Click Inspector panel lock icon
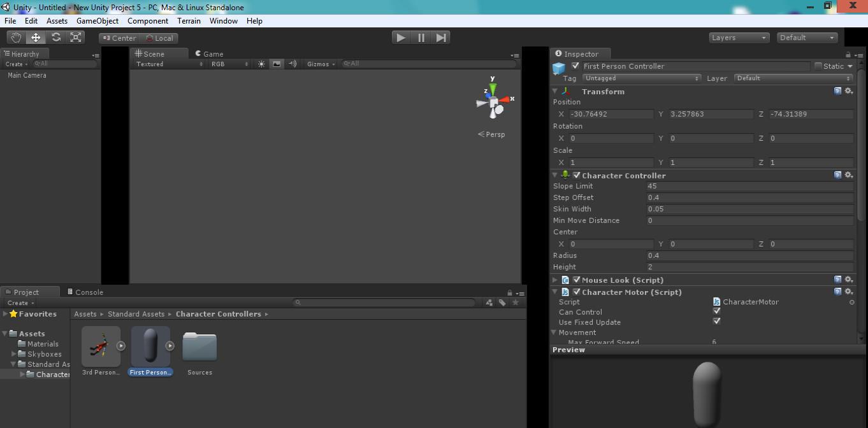Viewport: 868px width, 428px height. click(848, 55)
